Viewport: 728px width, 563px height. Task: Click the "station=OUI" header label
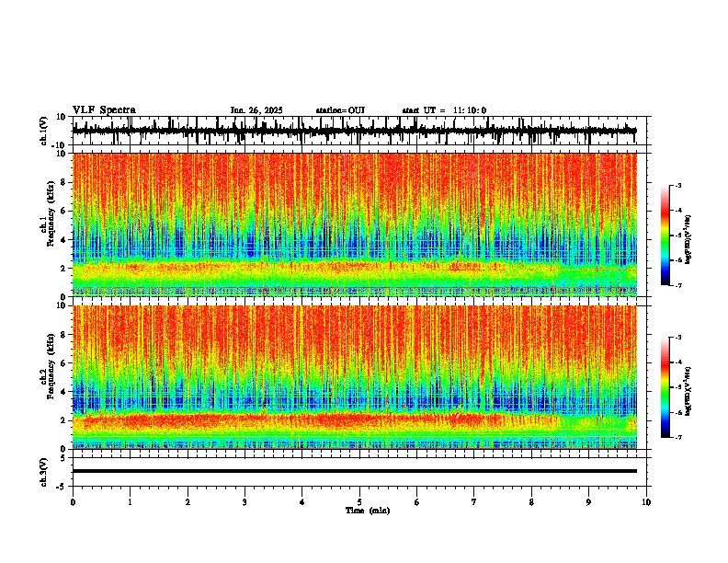coord(340,110)
